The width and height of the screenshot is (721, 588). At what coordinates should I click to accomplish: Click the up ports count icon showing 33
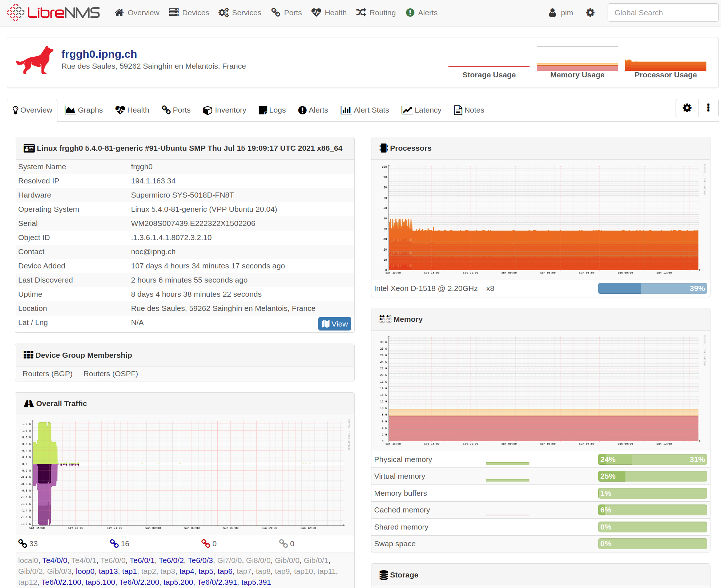[x=23, y=544]
